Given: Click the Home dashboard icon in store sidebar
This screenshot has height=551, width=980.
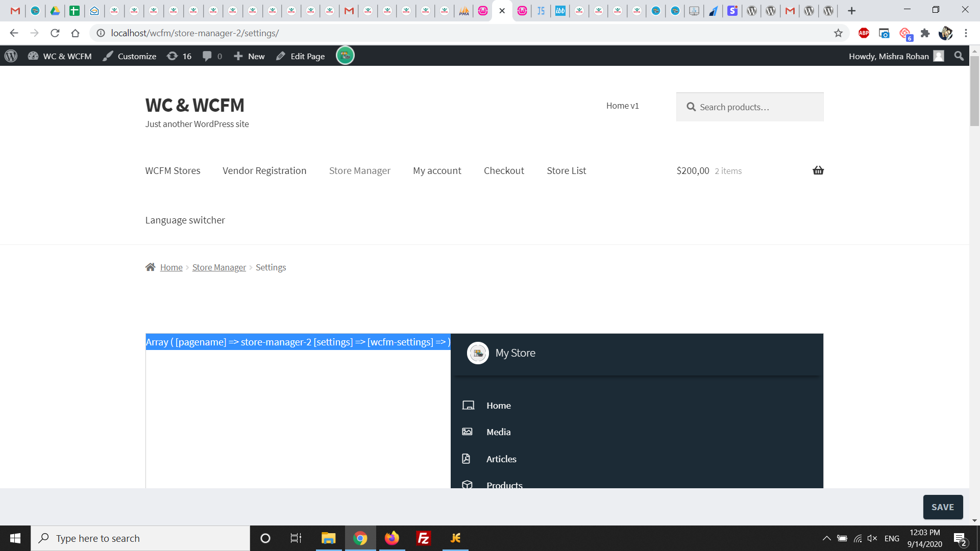Looking at the screenshot, I should 468,405.
